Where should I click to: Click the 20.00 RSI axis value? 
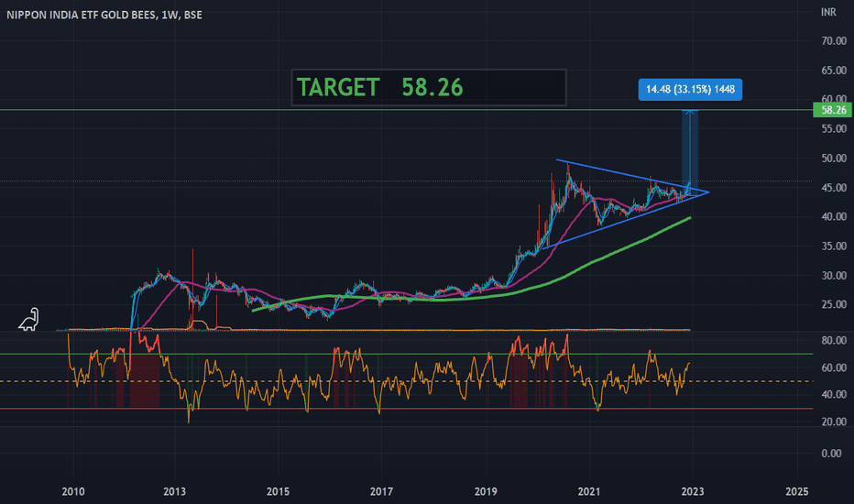(834, 422)
